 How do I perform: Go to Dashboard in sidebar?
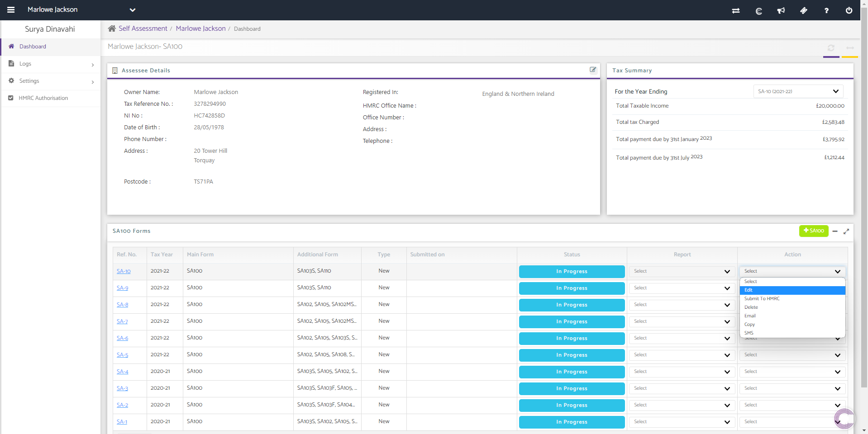(x=50, y=47)
